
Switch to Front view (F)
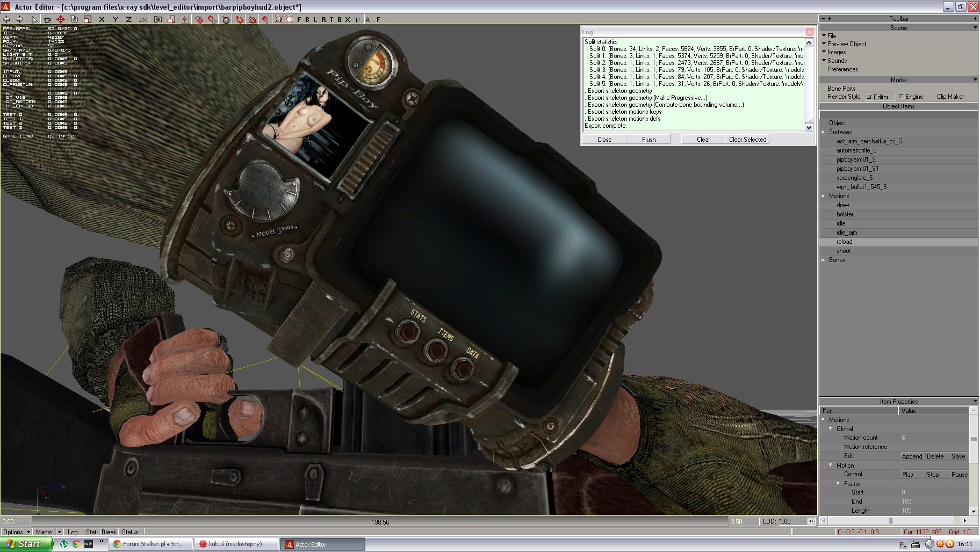pyautogui.click(x=299, y=19)
